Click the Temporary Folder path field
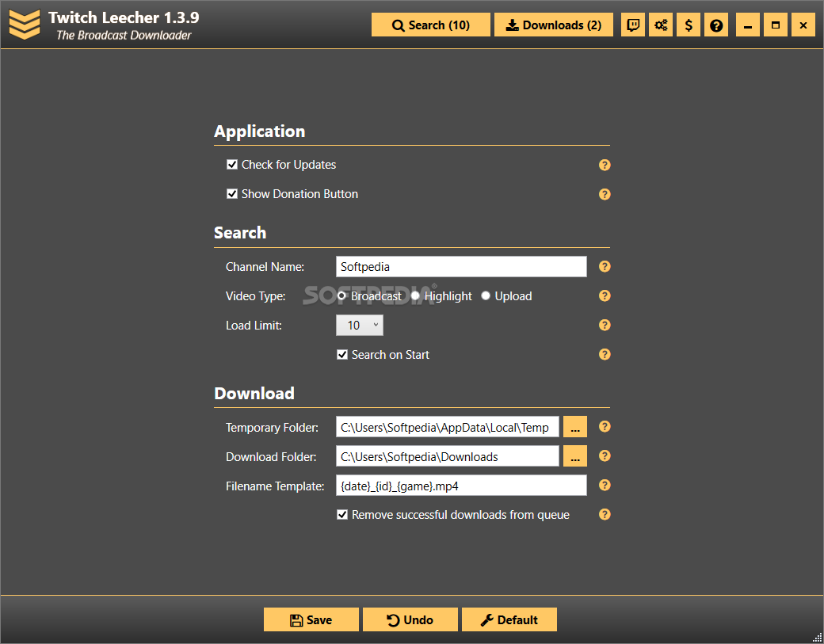The width and height of the screenshot is (824, 644). point(448,427)
